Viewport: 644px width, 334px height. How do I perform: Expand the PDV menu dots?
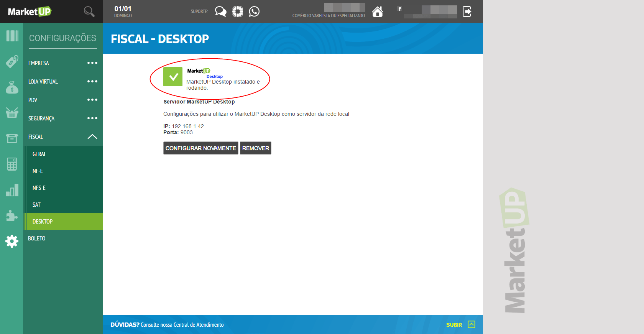[x=92, y=100]
